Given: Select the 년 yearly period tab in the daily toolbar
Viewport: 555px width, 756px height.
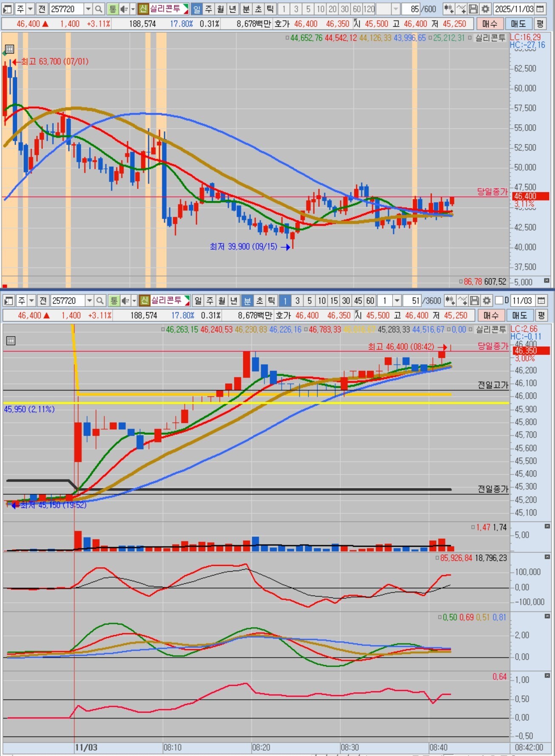Looking at the screenshot, I should pos(233,9).
